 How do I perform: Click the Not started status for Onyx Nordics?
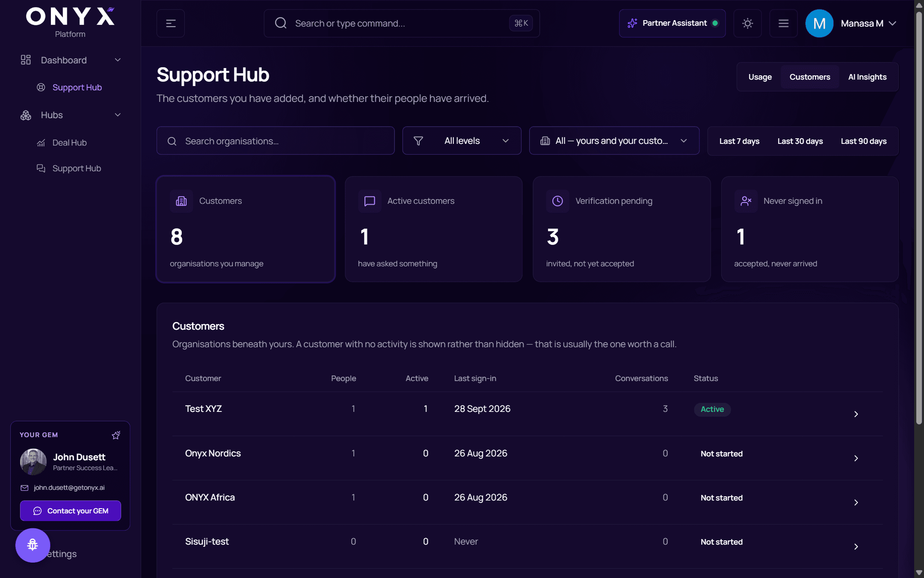721,454
